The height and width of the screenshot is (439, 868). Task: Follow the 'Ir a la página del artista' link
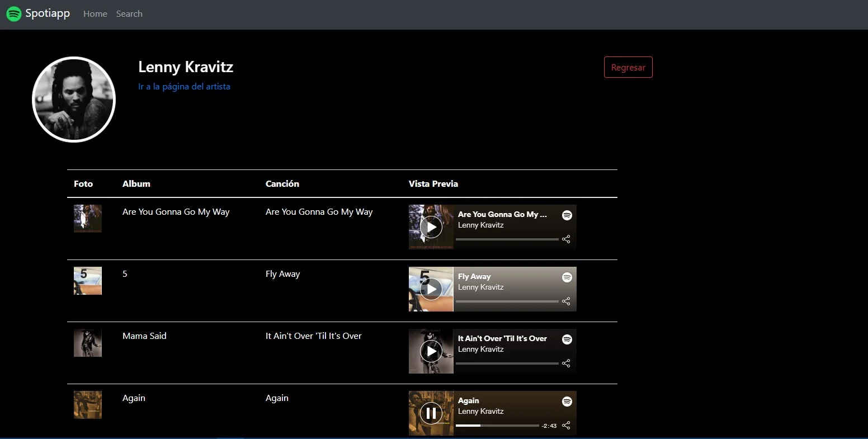pyautogui.click(x=184, y=87)
